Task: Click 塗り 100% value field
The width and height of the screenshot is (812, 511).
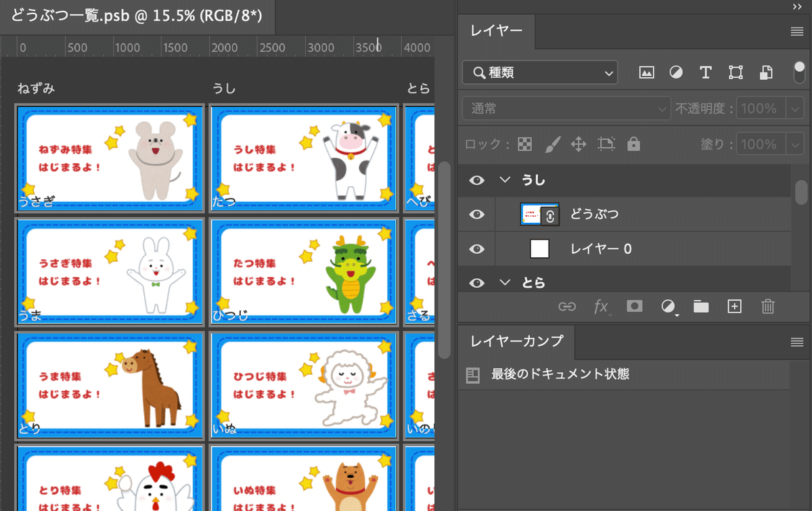Action: click(761, 144)
